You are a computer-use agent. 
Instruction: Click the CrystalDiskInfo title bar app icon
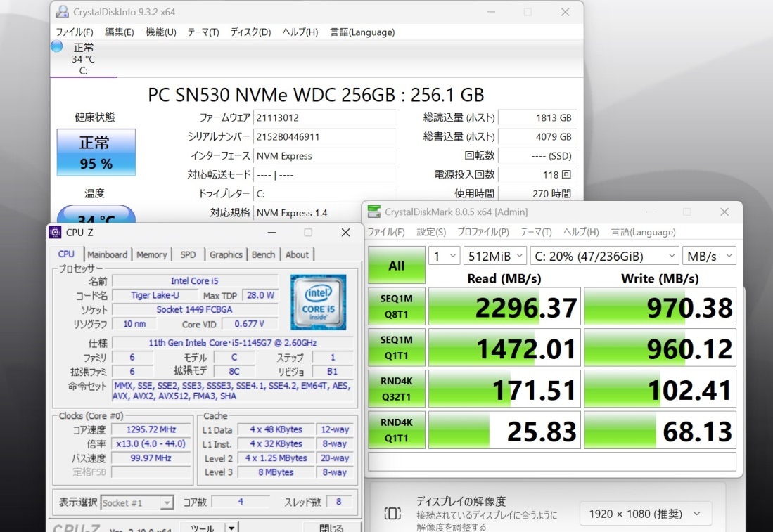pos(62,12)
